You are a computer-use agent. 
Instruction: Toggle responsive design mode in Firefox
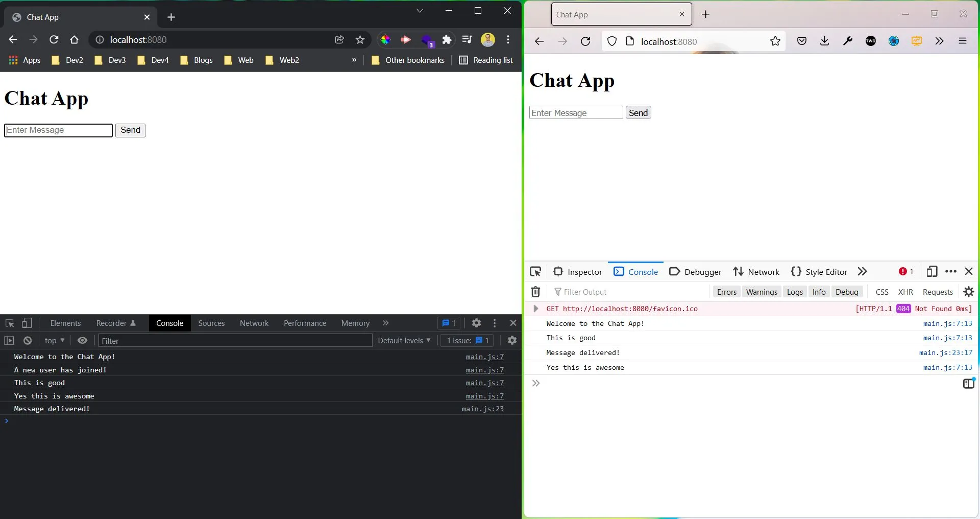932,272
